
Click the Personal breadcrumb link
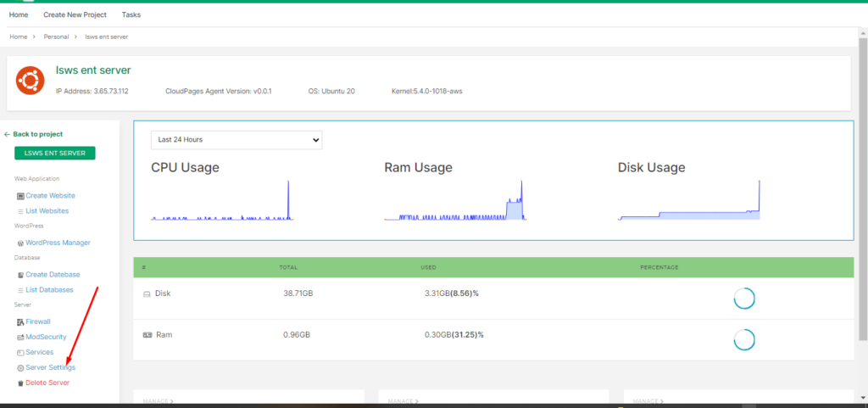pyautogui.click(x=57, y=37)
